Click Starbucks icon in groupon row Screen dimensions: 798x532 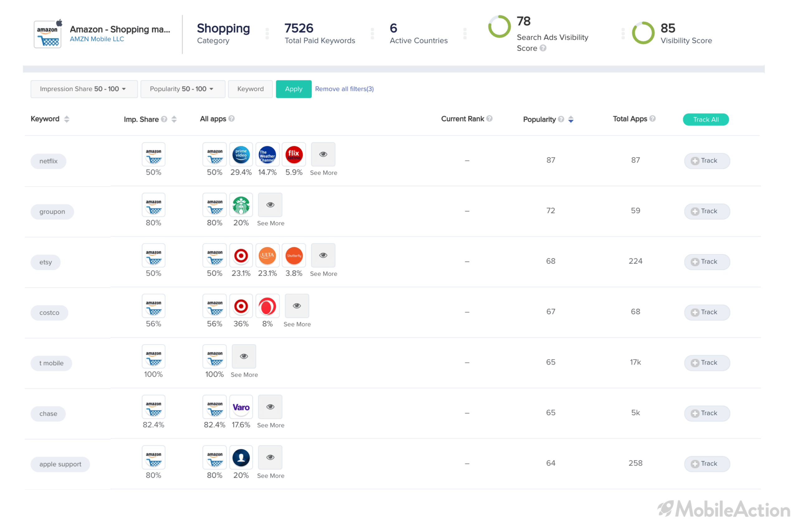[x=241, y=205]
